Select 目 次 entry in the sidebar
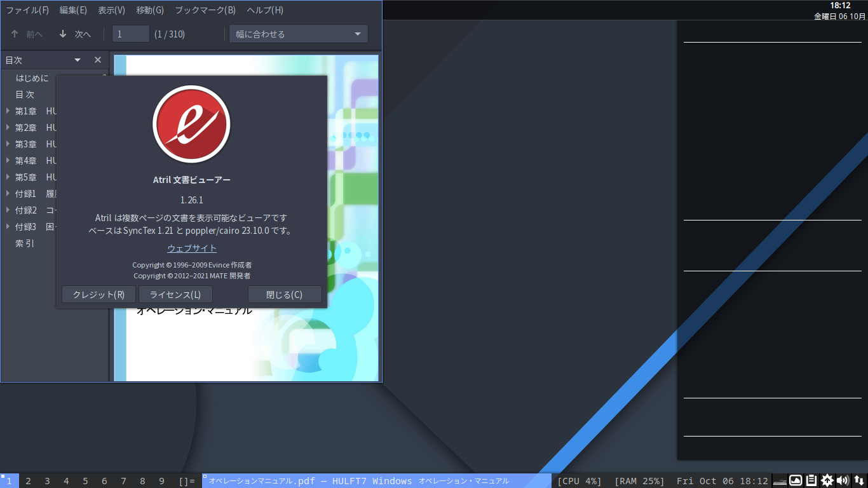This screenshot has height=488, width=868. [x=25, y=95]
